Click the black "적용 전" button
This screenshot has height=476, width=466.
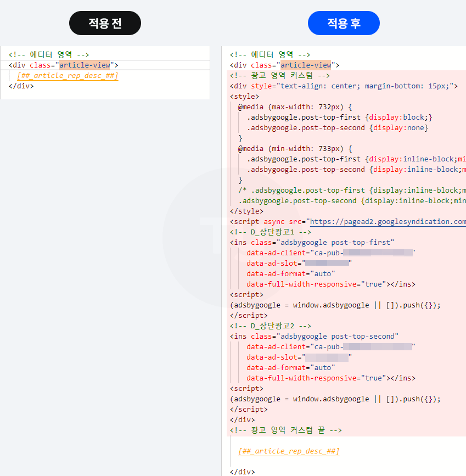pos(104,23)
